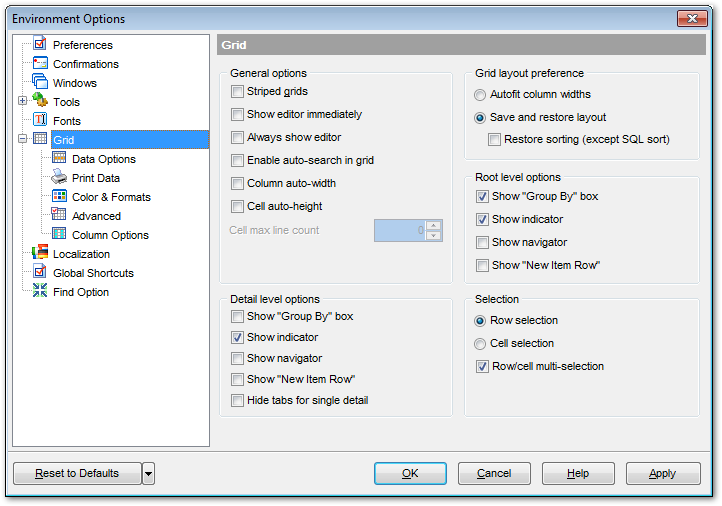Screen dimensions: 722x506
Task: Enable Show editor immediately
Action: click(237, 115)
